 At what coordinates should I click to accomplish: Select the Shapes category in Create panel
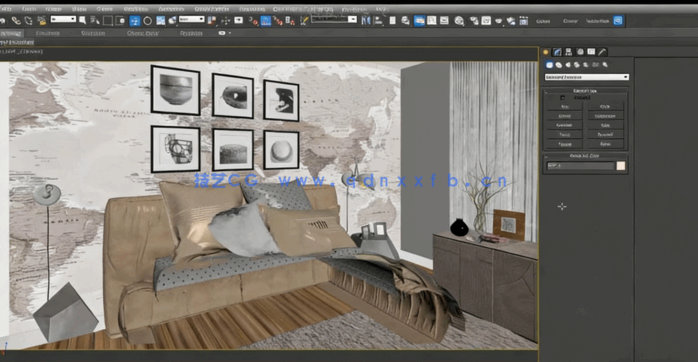tap(559, 65)
